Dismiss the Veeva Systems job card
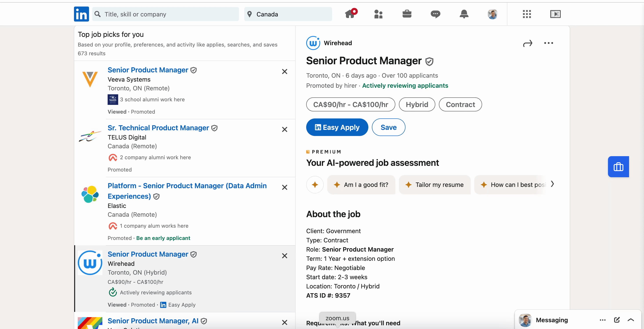 point(284,72)
